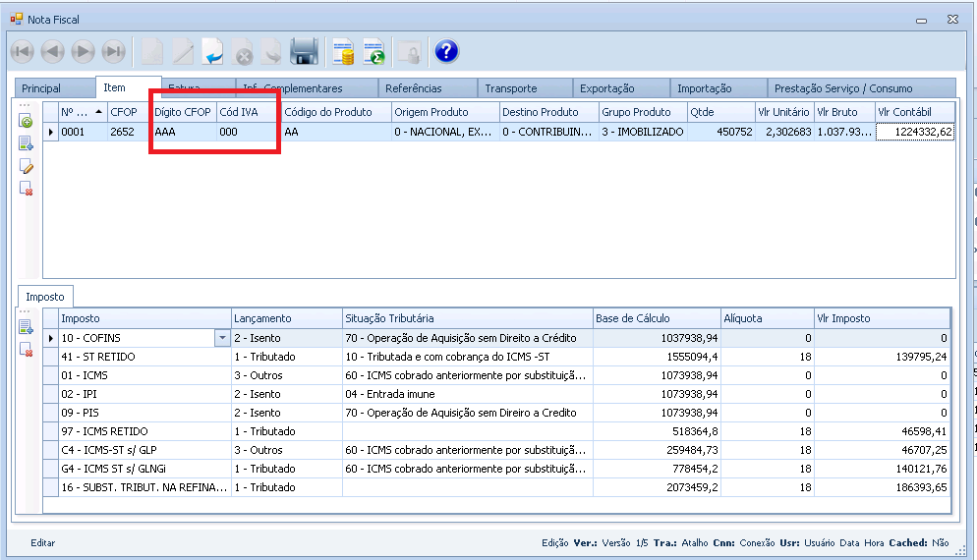The height and width of the screenshot is (560, 977).
Task: Click the page with blue arrow icon
Action: click(212, 52)
